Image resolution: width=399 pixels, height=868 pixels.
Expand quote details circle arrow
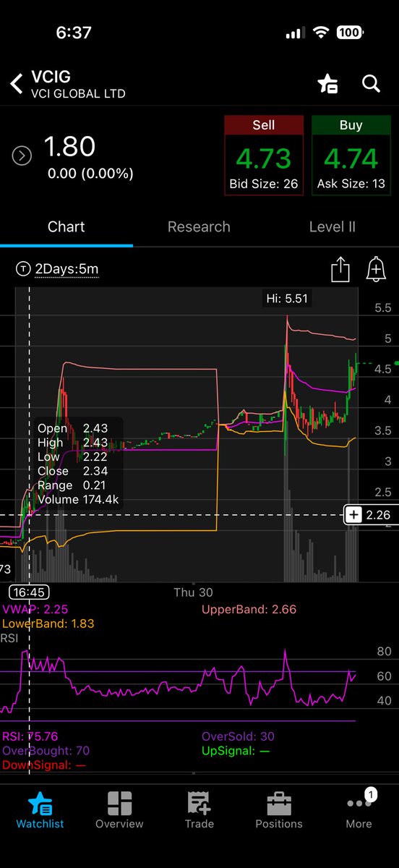pyautogui.click(x=22, y=156)
